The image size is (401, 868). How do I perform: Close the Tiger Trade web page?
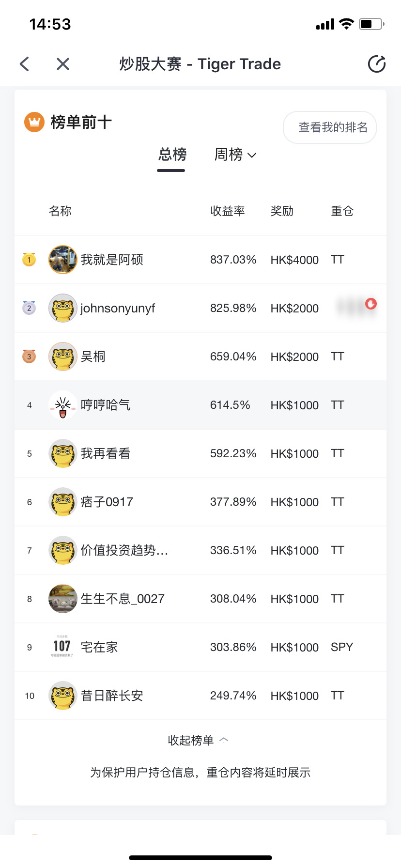(63, 64)
